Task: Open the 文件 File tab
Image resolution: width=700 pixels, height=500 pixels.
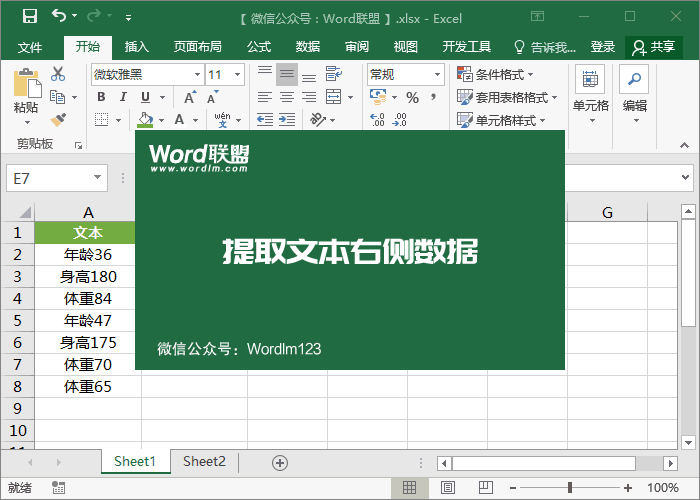Action: (30, 47)
